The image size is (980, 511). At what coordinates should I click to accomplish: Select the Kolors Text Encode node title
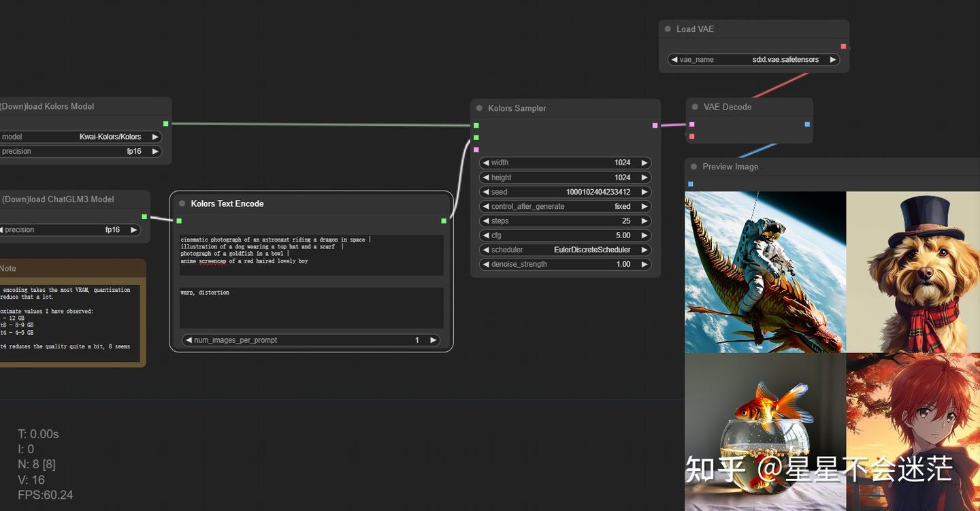coord(227,203)
